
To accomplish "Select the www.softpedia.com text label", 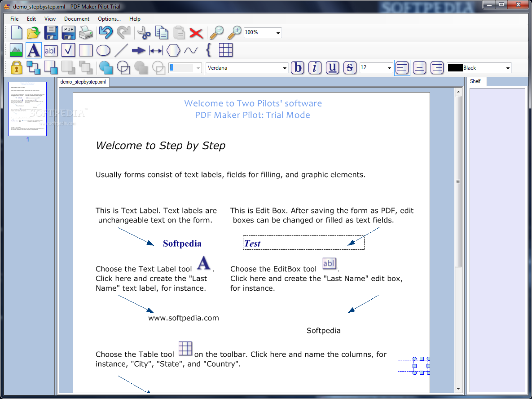I will click(x=184, y=318).
